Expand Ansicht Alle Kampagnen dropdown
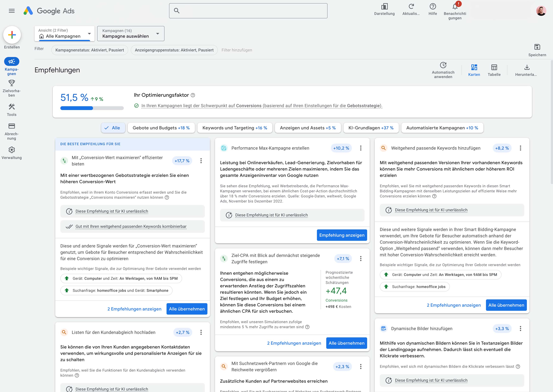 pos(64,34)
